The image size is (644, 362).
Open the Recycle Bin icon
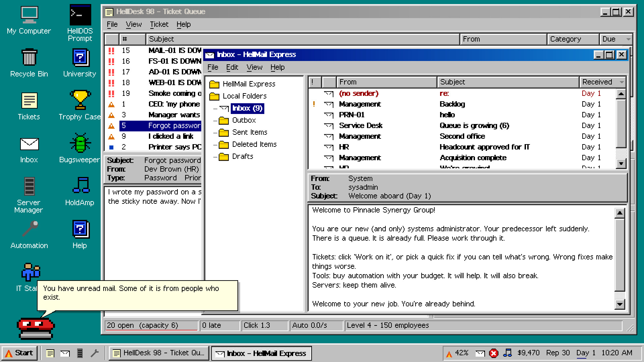29,63
